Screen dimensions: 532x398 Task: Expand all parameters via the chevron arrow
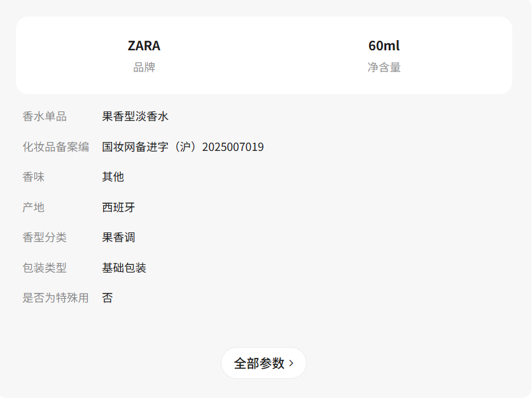291,363
